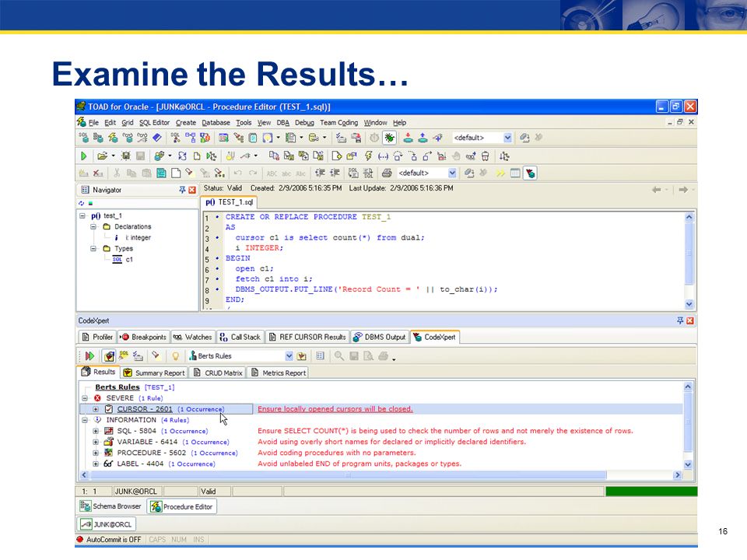Toggle the highlighted rule-set button in CodeXpert toolbar
The image size is (747, 560).
[109, 356]
